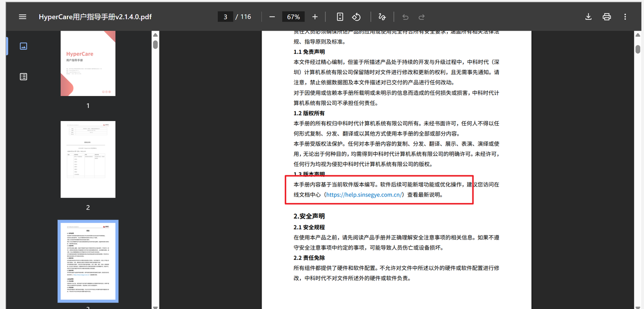The width and height of the screenshot is (644, 309).
Task: Open page 1 thumbnail HyperCare cover
Action: [88, 63]
